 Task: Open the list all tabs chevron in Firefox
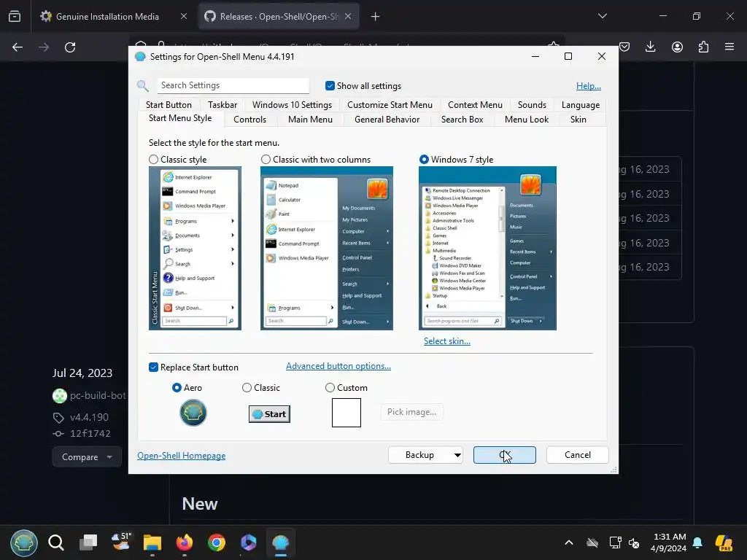tap(602, 16)
